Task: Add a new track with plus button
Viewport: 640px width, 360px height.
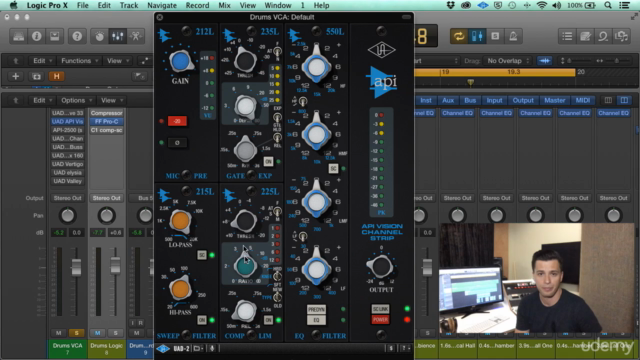Action: pos(16,76)
